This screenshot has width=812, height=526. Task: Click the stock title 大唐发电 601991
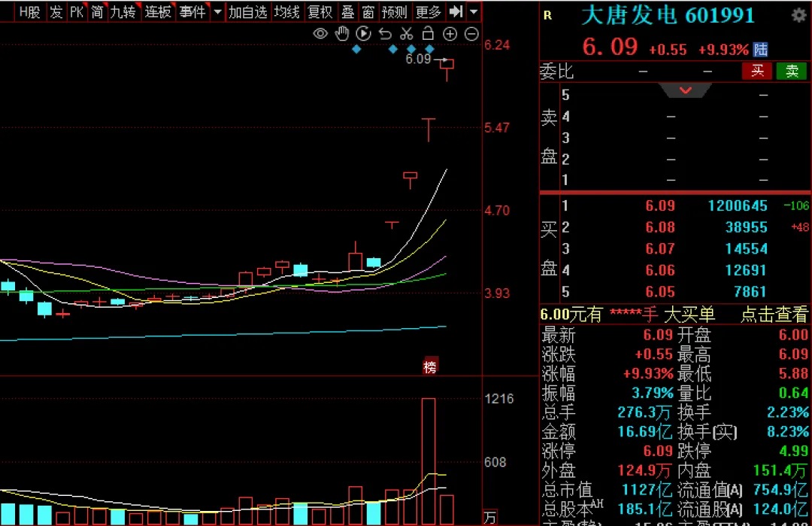tap(668, 16)
